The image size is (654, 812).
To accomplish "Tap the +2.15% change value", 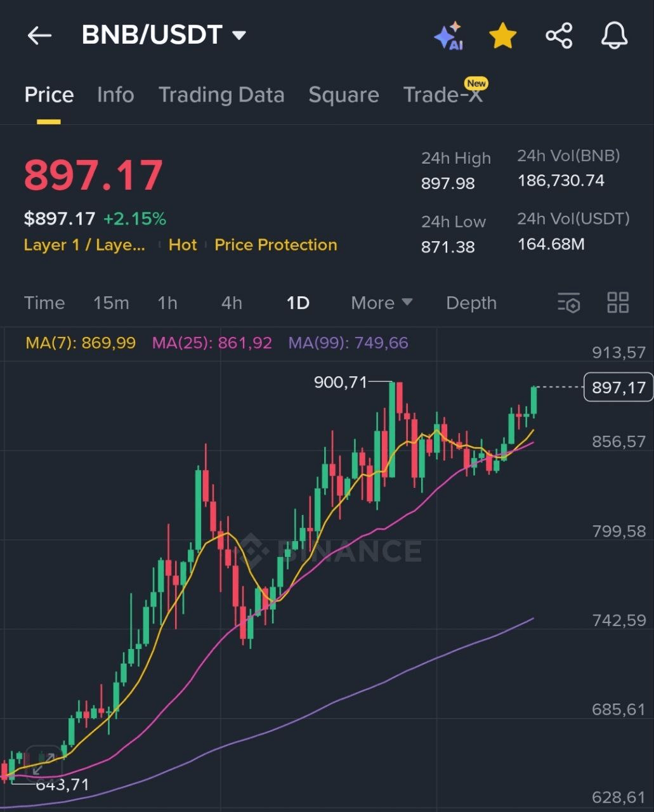I will click(x=134, y=219).
